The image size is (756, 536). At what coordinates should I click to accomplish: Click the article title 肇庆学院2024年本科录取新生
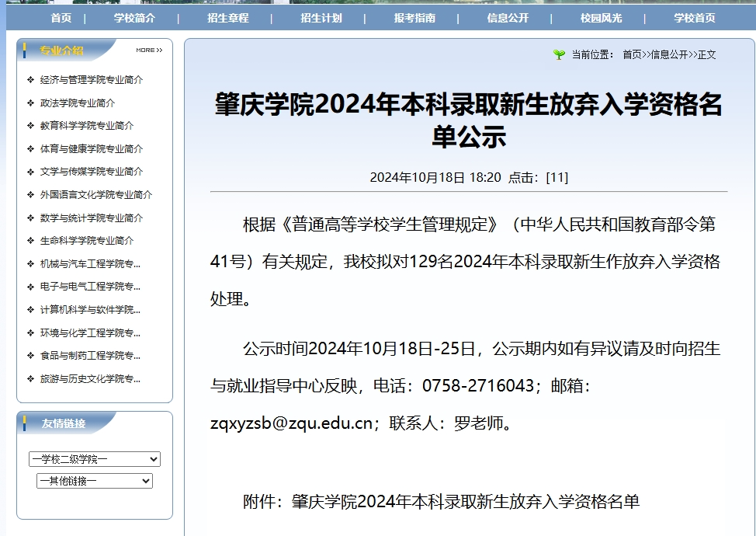coord(469,120)
